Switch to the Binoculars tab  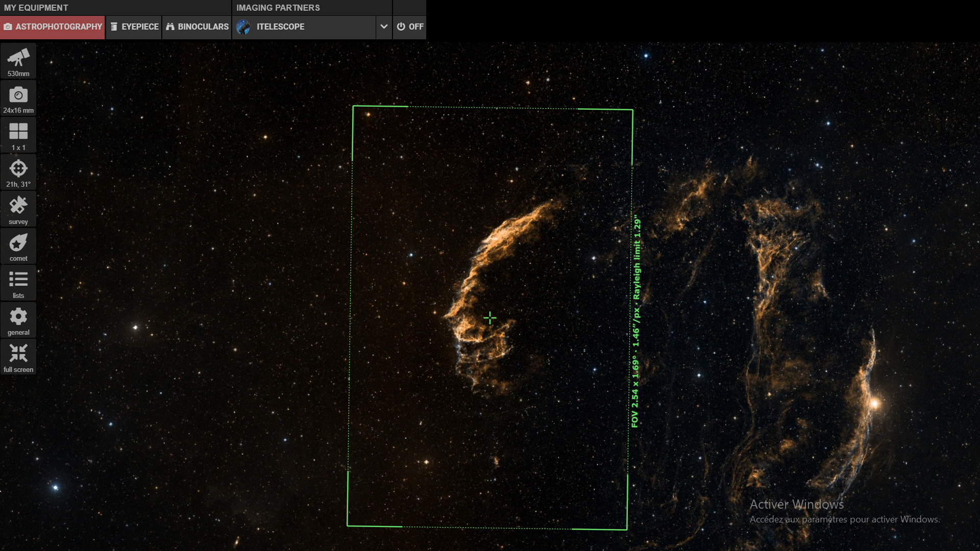click(197, 27)
